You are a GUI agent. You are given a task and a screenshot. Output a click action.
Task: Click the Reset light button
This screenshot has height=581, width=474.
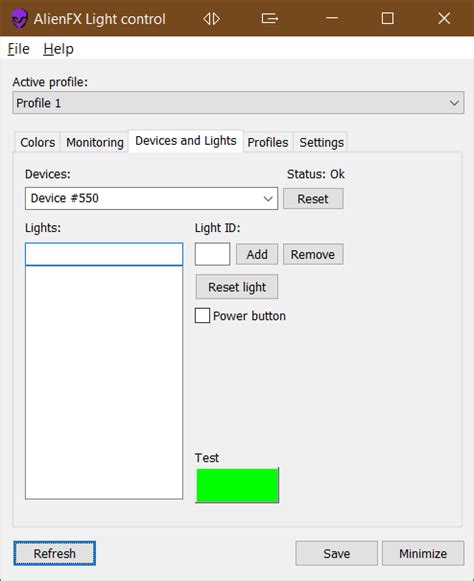tap(237, 287)
